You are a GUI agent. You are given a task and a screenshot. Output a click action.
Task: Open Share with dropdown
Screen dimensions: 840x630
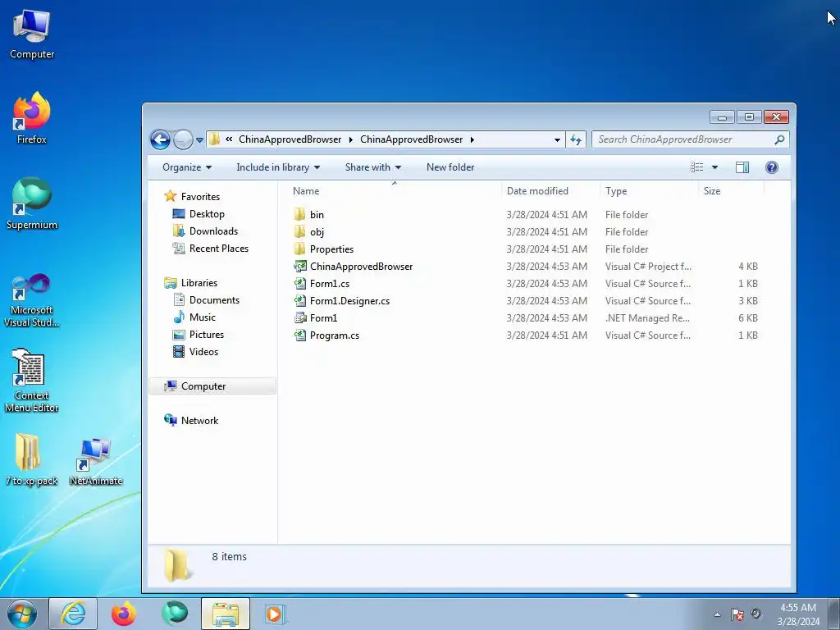pos(373,167)
